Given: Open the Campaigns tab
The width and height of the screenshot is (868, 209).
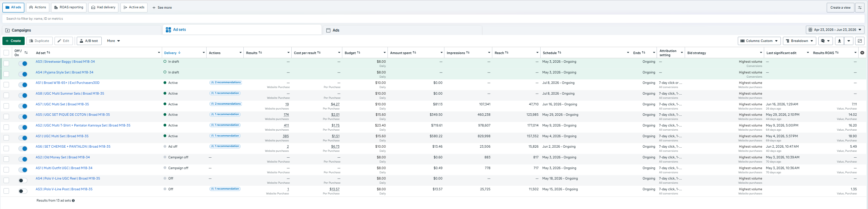Looking at the screenshot, I should point(82,30).
